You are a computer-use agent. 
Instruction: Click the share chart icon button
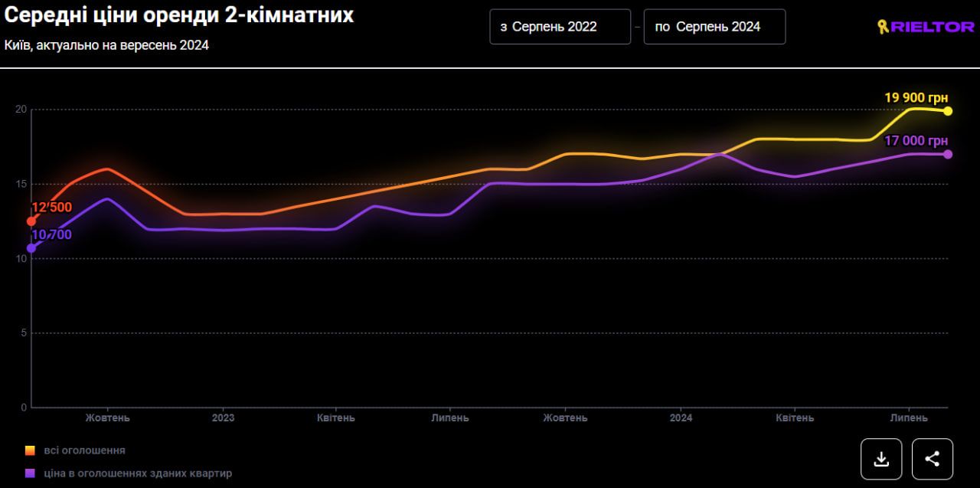click(932, 459)
